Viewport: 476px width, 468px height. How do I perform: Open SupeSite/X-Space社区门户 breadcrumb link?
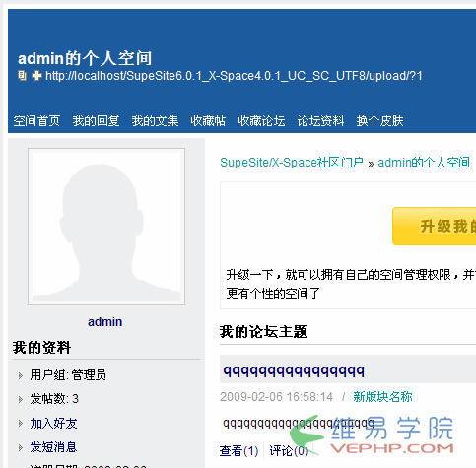tap(292, 163)
